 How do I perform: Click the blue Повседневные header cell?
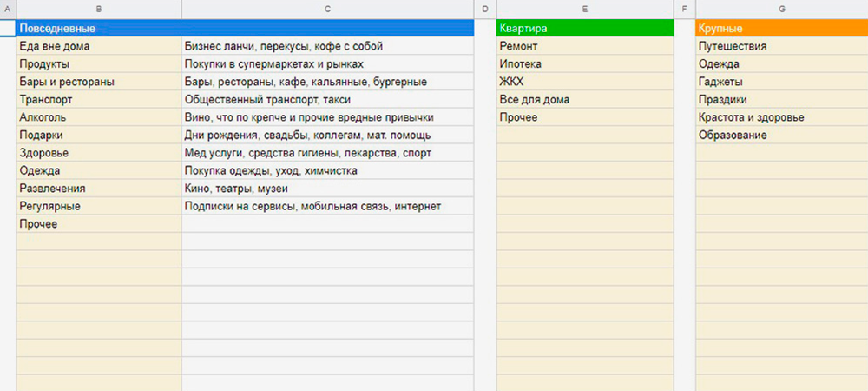[246, 29]
